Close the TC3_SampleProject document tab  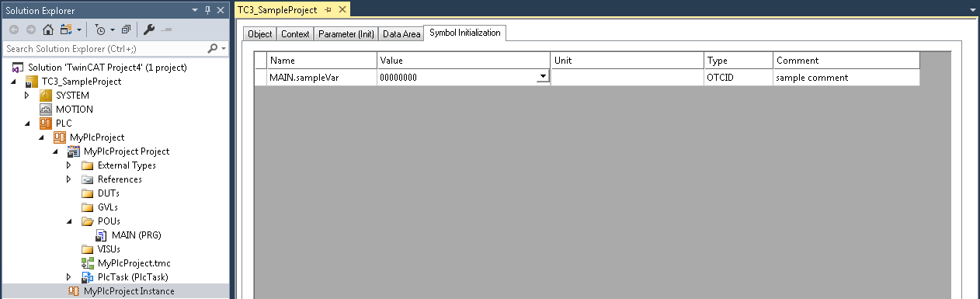tap(342, 9)
